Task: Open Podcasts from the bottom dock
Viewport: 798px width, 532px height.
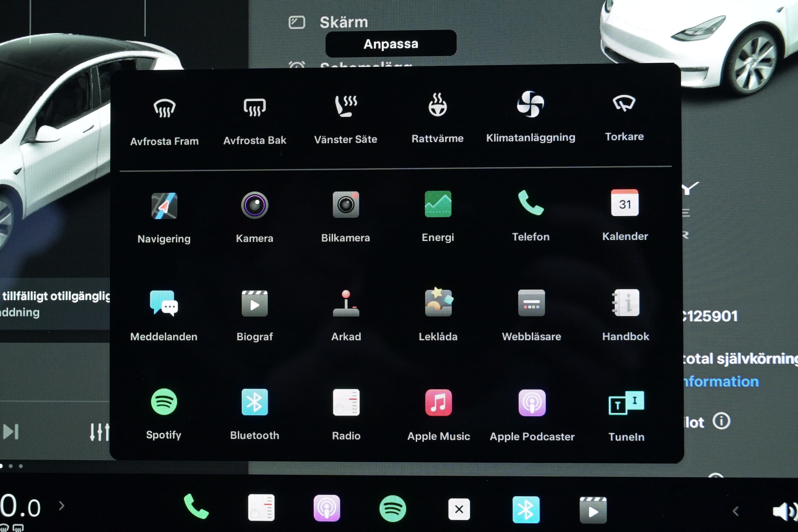Action: pyautogui.click(x=327, y=508)
